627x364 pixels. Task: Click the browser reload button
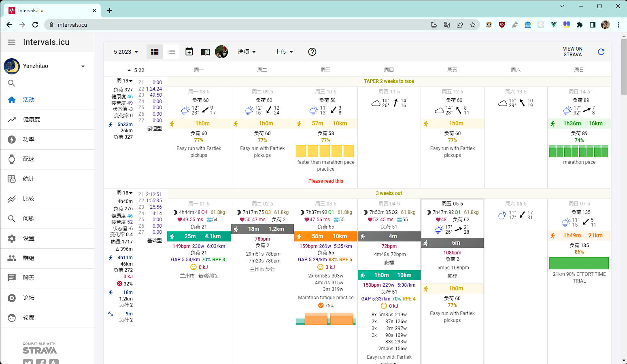(x=35, y=25)
